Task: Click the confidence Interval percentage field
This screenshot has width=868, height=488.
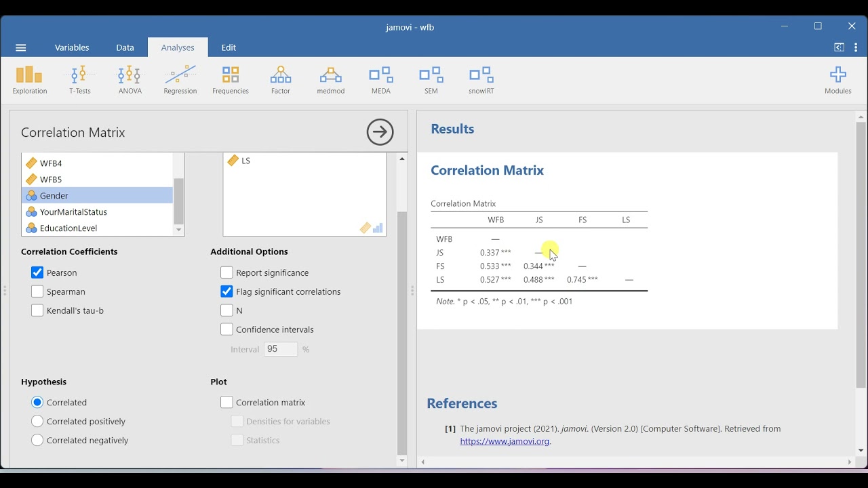Action: pos(281,349)
